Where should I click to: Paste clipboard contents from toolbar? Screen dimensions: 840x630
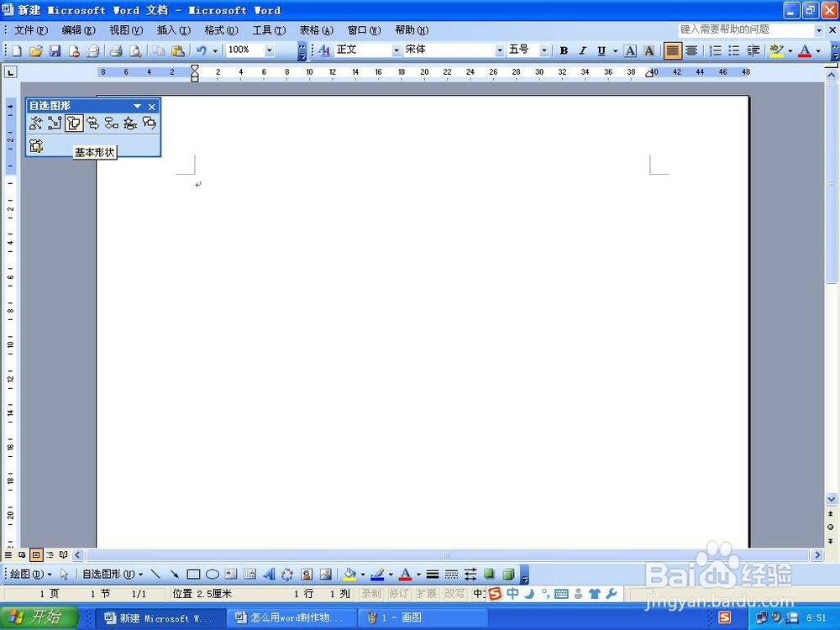(177, 51)
